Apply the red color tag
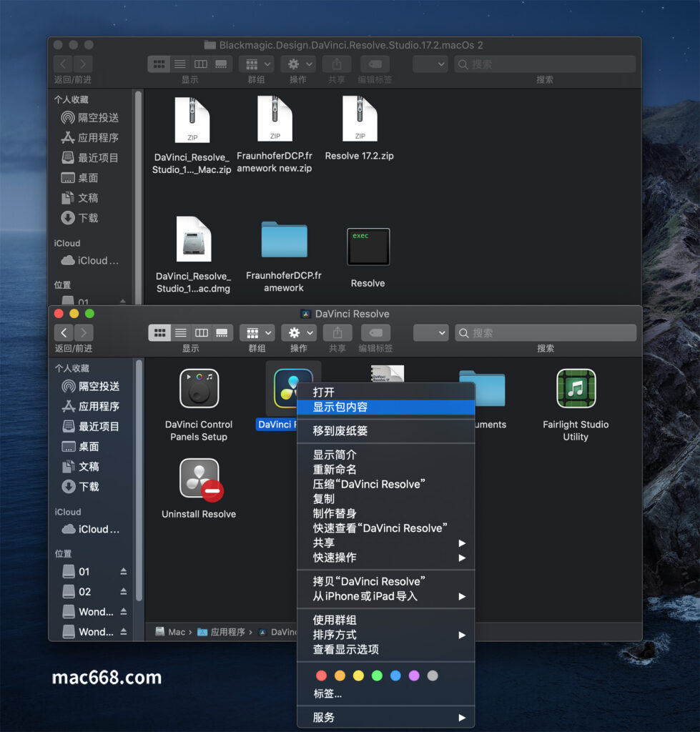The width and height of the screenshot is (700, 732). click(x=321, y=676)
